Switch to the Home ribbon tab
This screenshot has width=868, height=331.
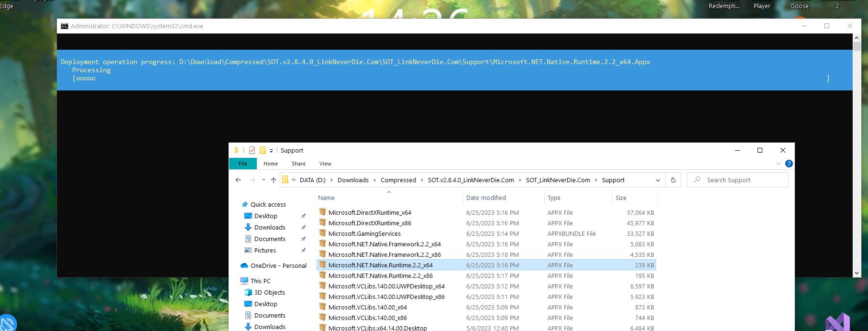click(271, 164)
